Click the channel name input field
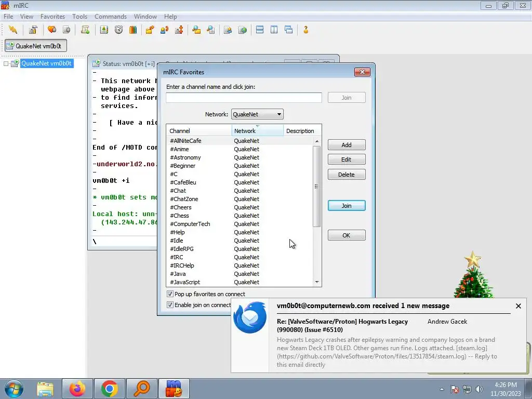The image size is (532, 399). point(244,98)
